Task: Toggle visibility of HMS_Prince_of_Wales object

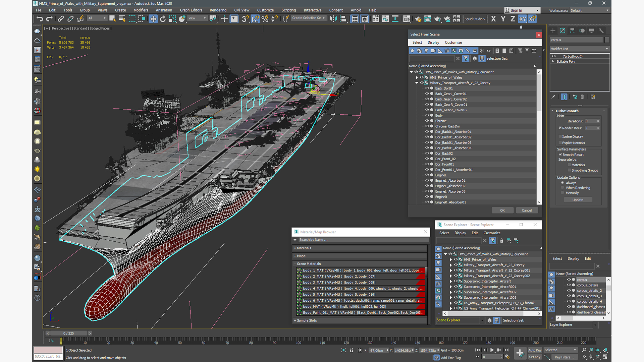Action: 420,77
